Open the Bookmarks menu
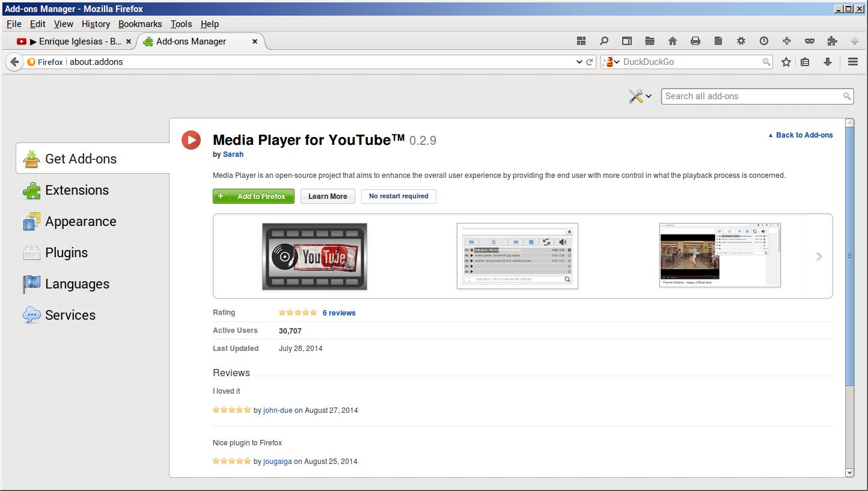868x491 pixels. click(x=140, y=24)
